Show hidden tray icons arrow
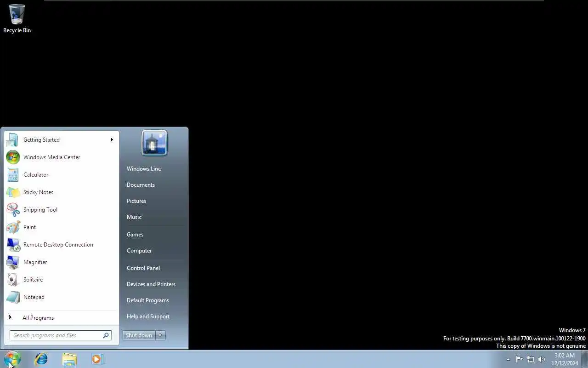The height and width of the screenshot is (368, 588). coord(508,359)
